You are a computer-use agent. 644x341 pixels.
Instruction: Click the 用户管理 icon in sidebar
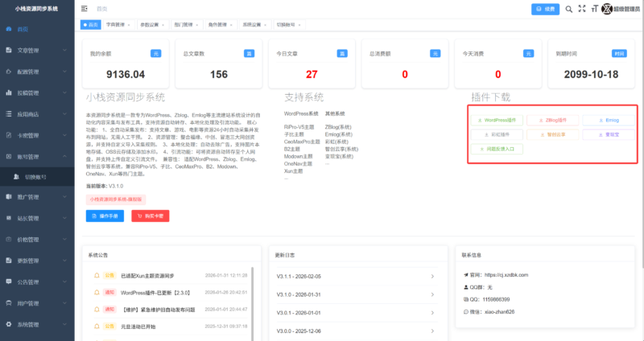tap(9, 303)
